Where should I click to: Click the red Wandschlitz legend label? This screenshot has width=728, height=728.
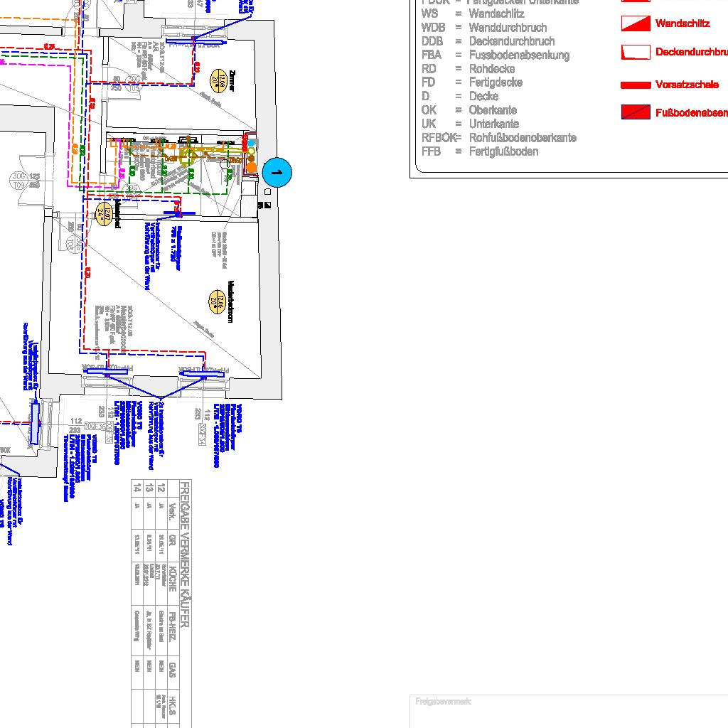tap(682, 23)
